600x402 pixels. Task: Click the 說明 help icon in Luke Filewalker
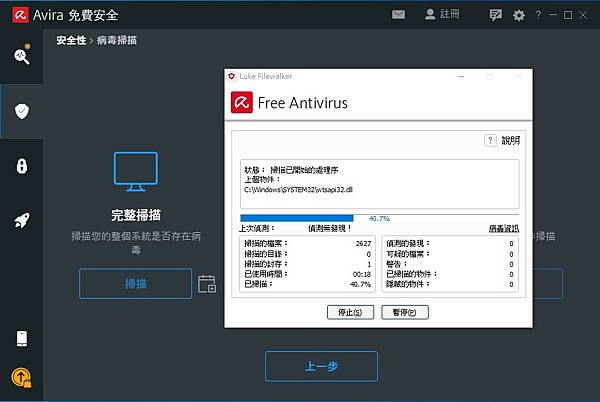(x=490, y=140)
